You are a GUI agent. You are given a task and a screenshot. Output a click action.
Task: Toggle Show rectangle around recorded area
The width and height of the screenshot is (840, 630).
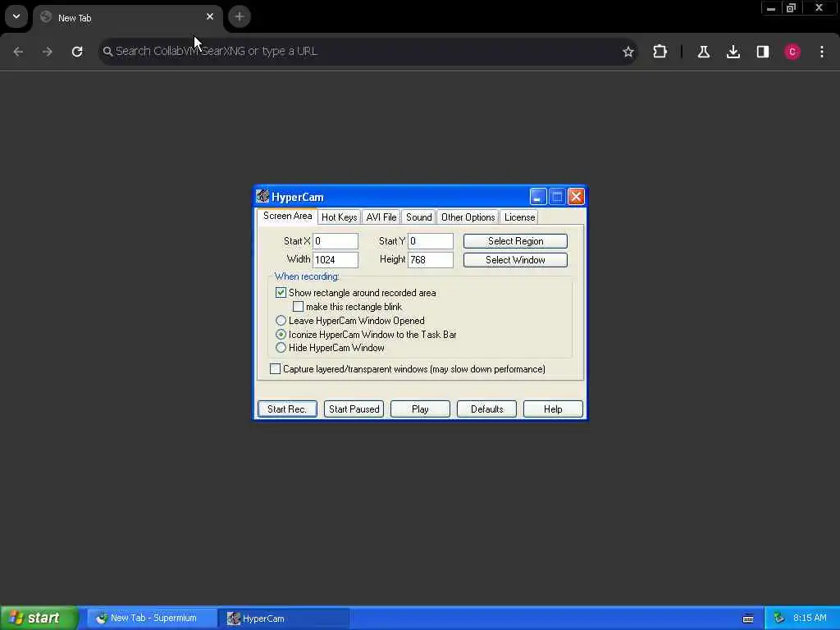(281, 293)
